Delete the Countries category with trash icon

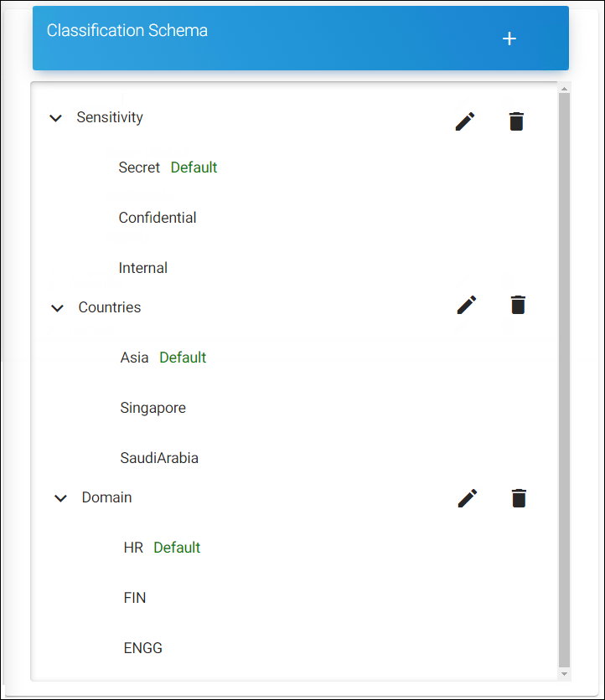pos(518,305)
